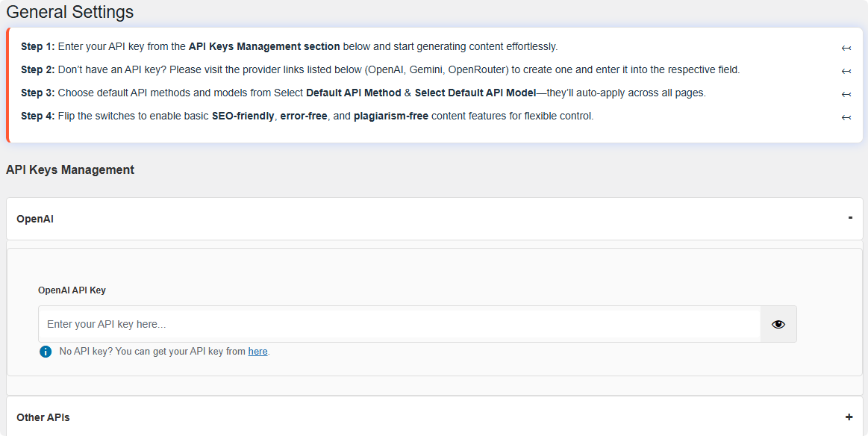868x436 pixels.
Task: Open the 'here' hyperlink to get API key
Action: [257, 351]
